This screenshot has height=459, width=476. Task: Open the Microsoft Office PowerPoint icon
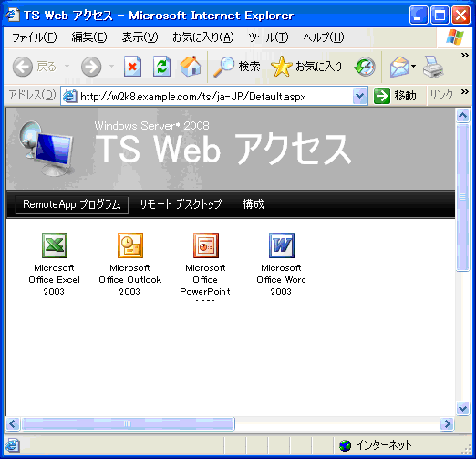(206, 245)
